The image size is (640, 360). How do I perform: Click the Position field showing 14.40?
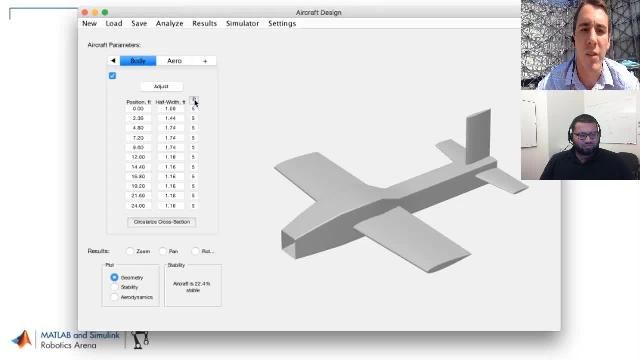(138, 167)
